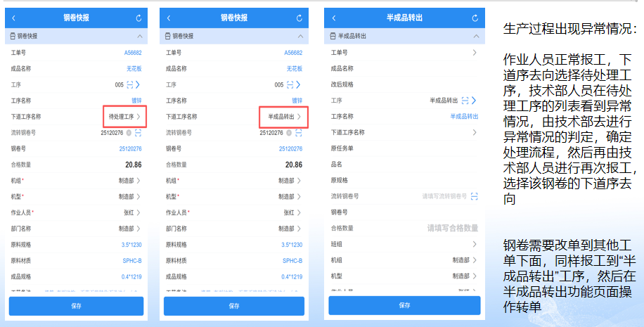
Task: Collapse 钢卷快报 section in left screen
Action: click(140, 36)
